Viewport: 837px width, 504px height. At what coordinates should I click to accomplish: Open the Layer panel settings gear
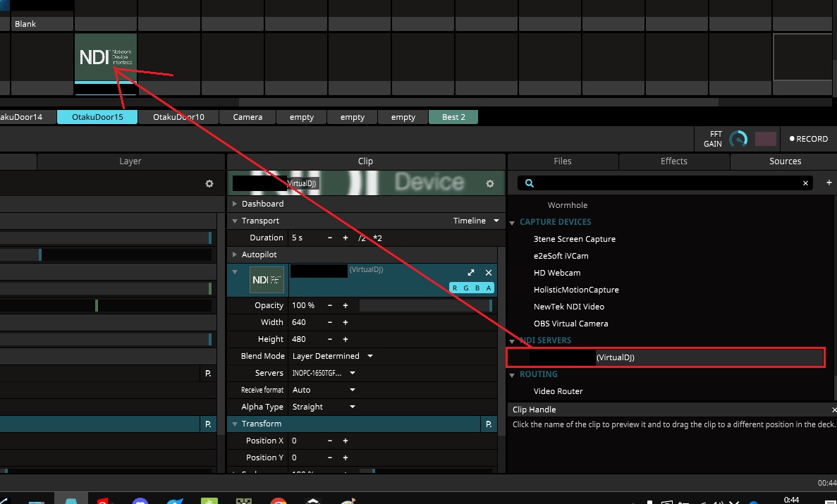pyautogui.click(x=209, y=184)
